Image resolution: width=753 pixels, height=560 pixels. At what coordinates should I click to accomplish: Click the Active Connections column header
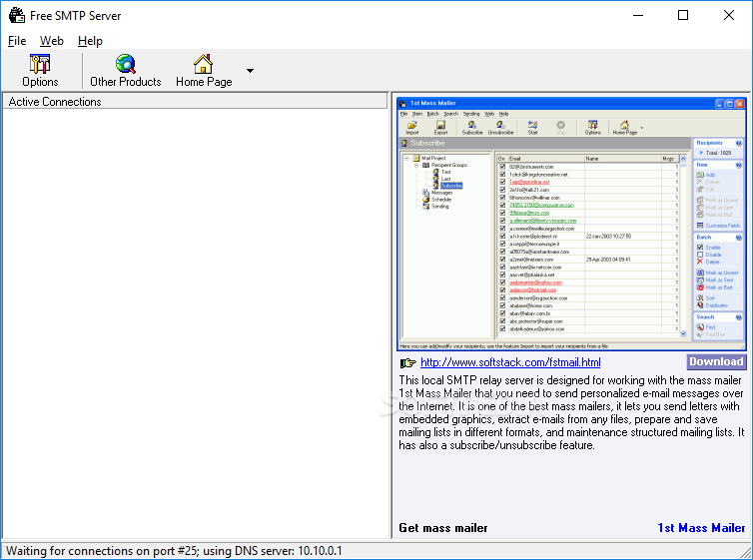195,101
